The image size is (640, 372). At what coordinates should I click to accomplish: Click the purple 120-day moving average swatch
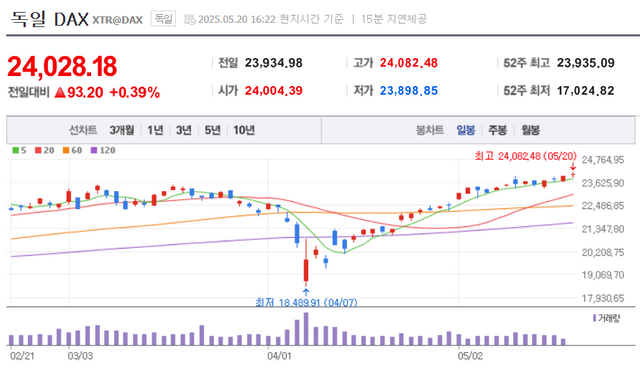94,150
